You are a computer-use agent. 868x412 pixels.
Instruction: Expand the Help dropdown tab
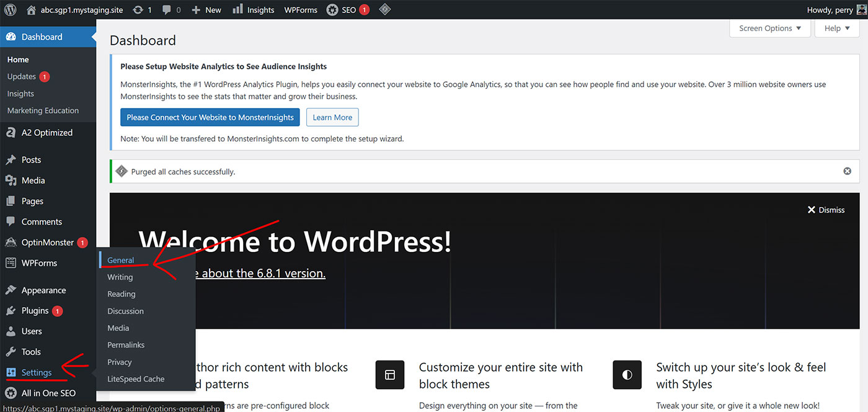(837, 28)
